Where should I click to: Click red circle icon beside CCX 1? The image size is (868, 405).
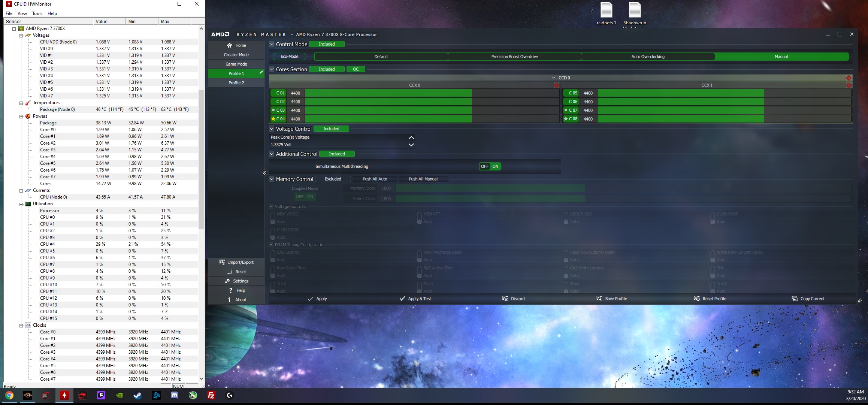pos(849,85)
